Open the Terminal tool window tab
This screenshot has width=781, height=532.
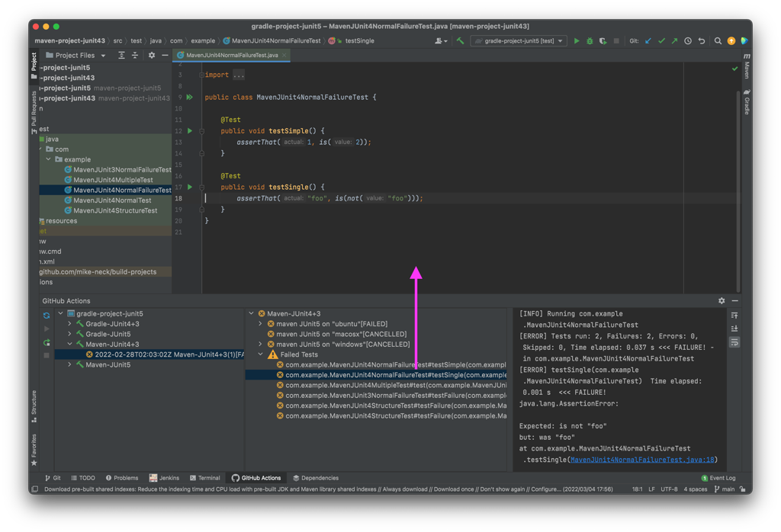coord(204,478)
